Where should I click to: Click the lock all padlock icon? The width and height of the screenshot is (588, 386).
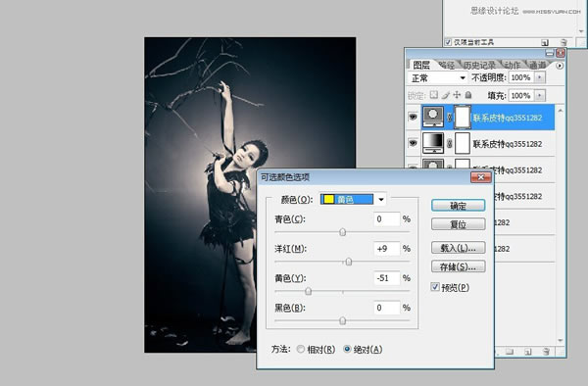click(468, 95)
